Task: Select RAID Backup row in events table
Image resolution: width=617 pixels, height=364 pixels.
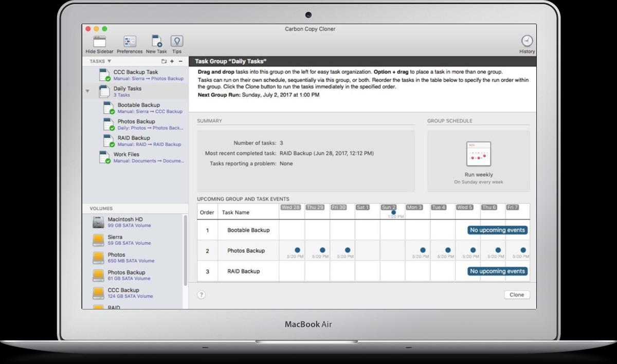Action: [x=363, y=271]
